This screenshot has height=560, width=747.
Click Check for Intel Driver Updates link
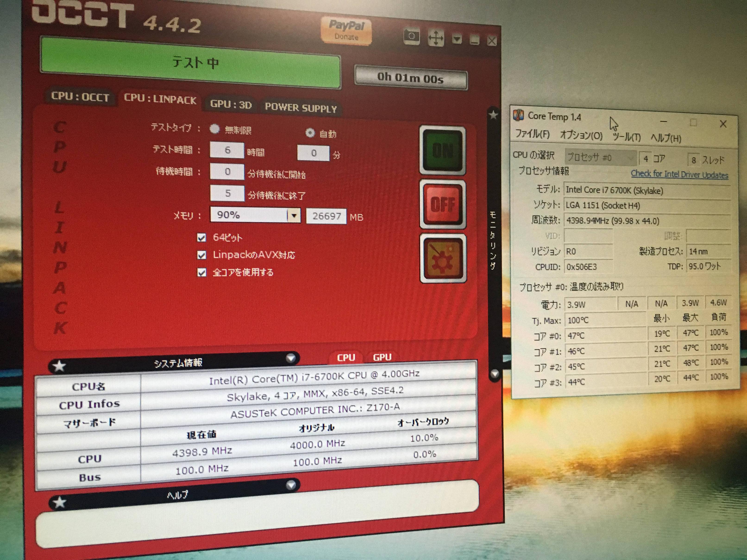pos(679,175)
